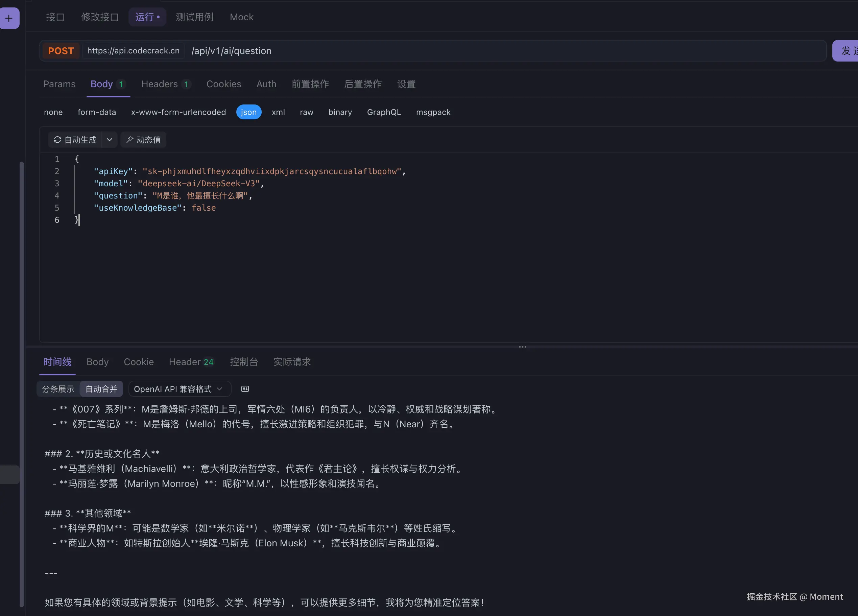
Task: Toggle markdown rendering of the response
Action: pos(245,388)
